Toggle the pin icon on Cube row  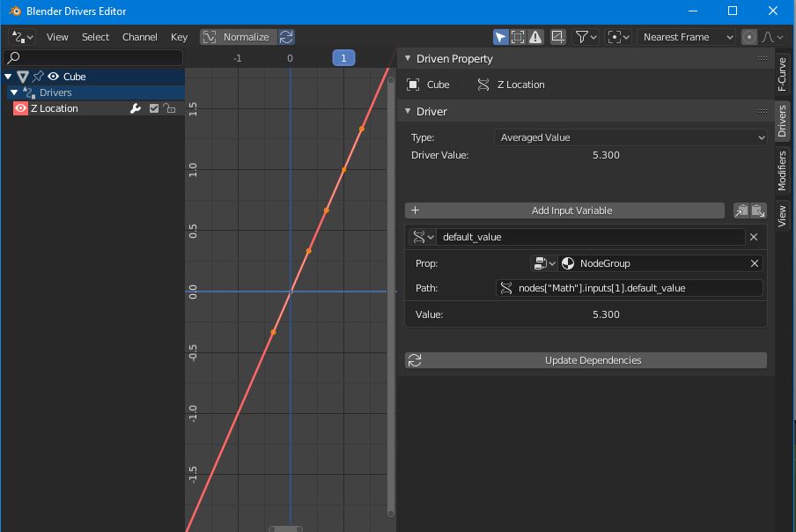coord(38,77)
